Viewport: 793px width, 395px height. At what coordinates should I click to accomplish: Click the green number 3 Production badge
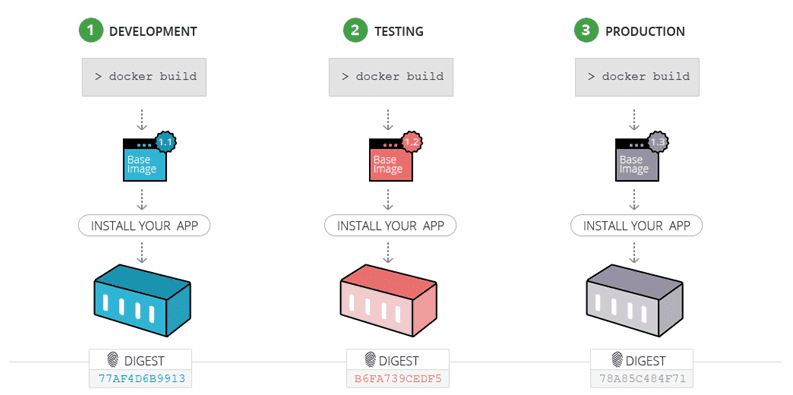tap(586, 31)
